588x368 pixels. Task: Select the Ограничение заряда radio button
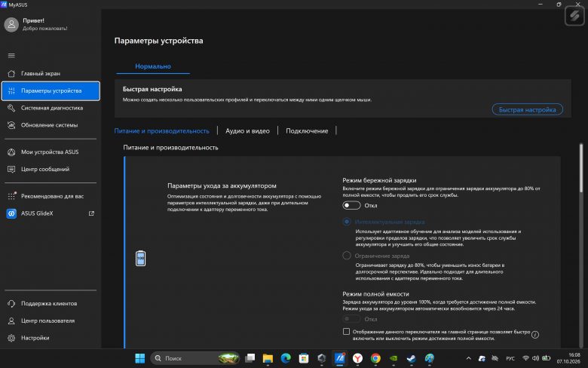click(x=347, y=256)
